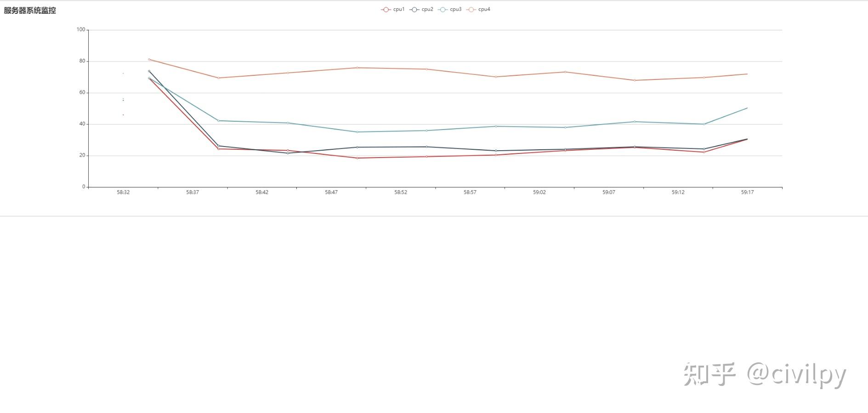Click the 58:42 x-axis label
The image size is (868, 413).
pos(262,192)
